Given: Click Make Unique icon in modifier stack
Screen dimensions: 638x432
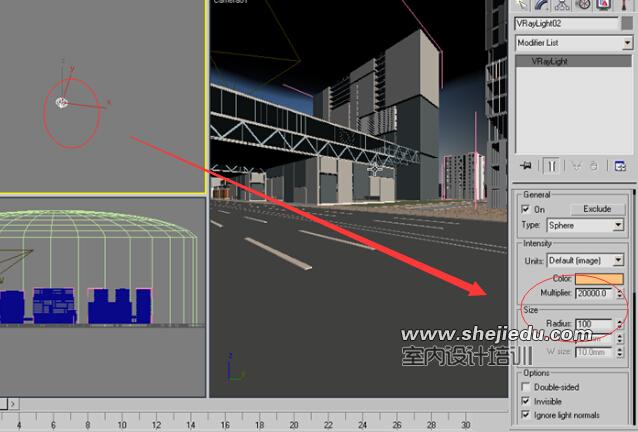Looking at the screenshot, I should (576, 166).
